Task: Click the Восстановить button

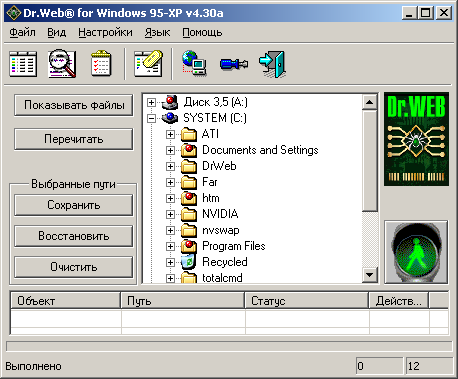Action: pos(74,236)
